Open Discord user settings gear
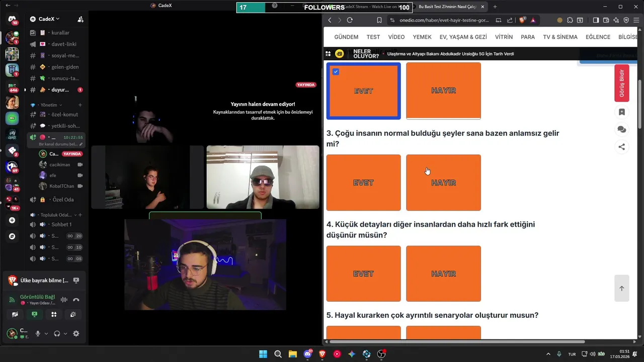Image resolution: width=644 pixels, height=362 pixels. [x=76, y=333]
